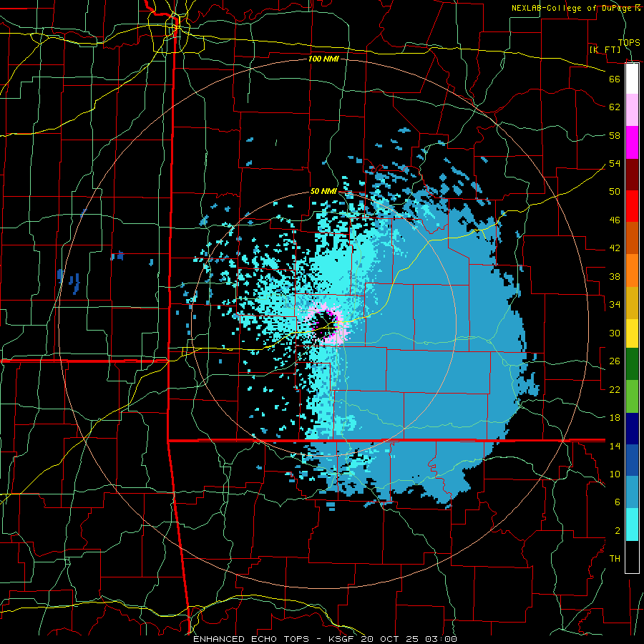Click the legend value 18
The height and width of the screenshot is (644, 644).
point(615,418)
